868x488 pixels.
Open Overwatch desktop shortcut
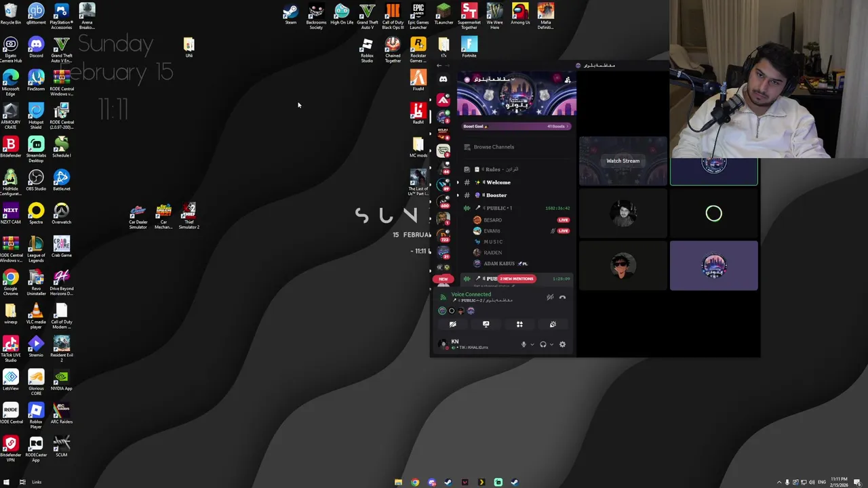[61, 213]
